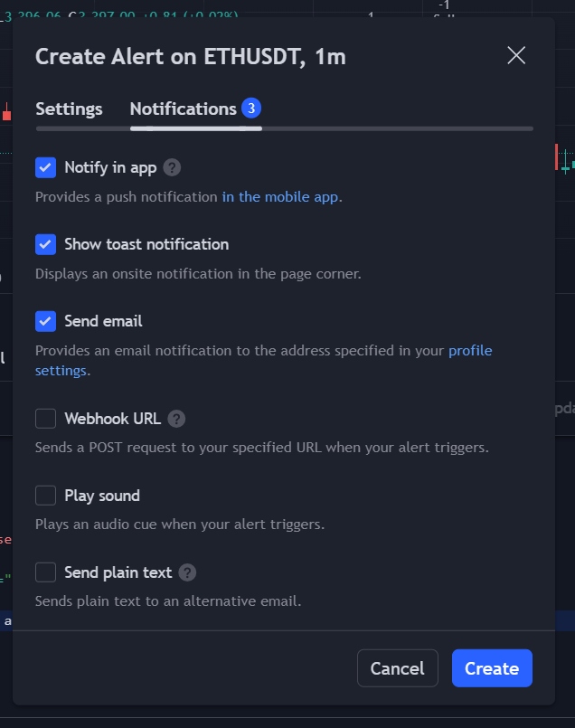Dismiss the alert dialog via the X
The image size is (575, 728).
click(x=516, y=55)
